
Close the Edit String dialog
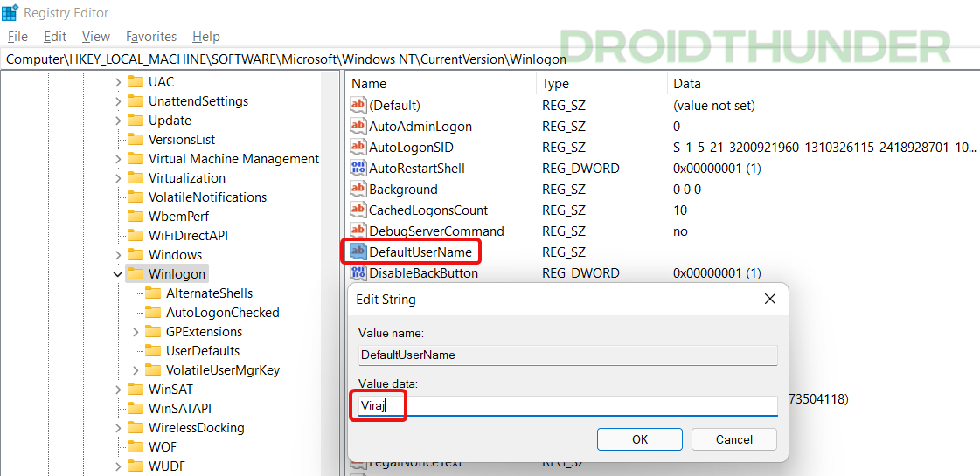tap(769, 300)
